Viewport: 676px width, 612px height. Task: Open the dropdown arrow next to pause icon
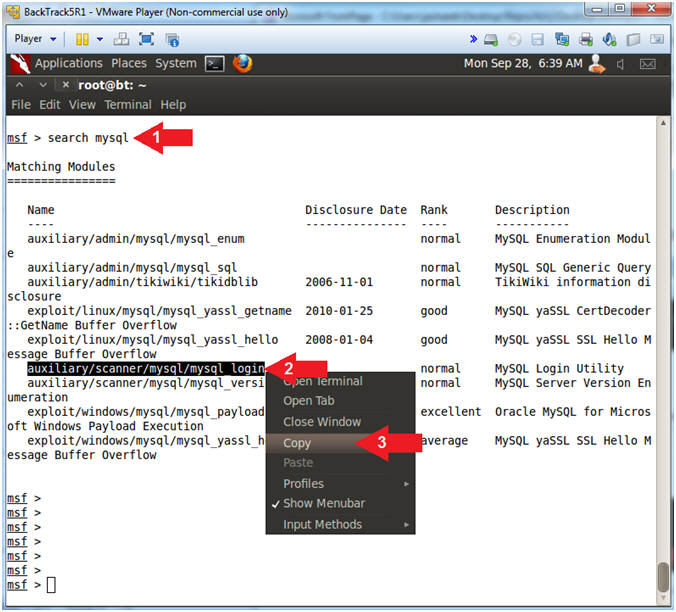(100, 39)
